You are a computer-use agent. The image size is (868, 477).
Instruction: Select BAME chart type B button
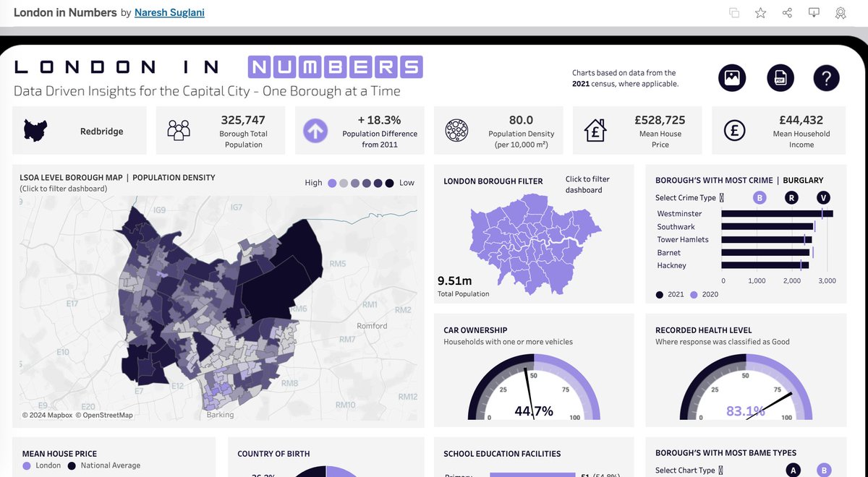tap(824, 470)
